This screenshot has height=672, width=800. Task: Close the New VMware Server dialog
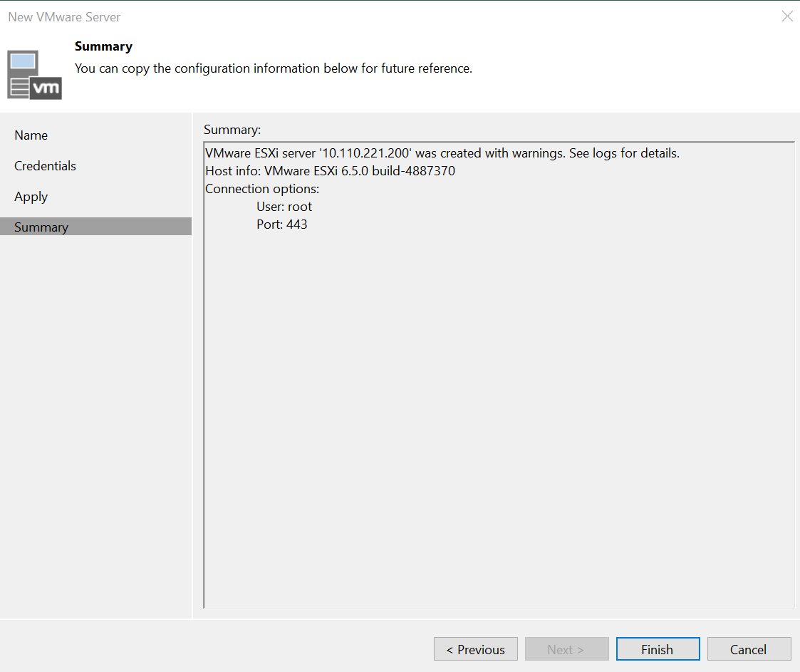pos(786,16)
